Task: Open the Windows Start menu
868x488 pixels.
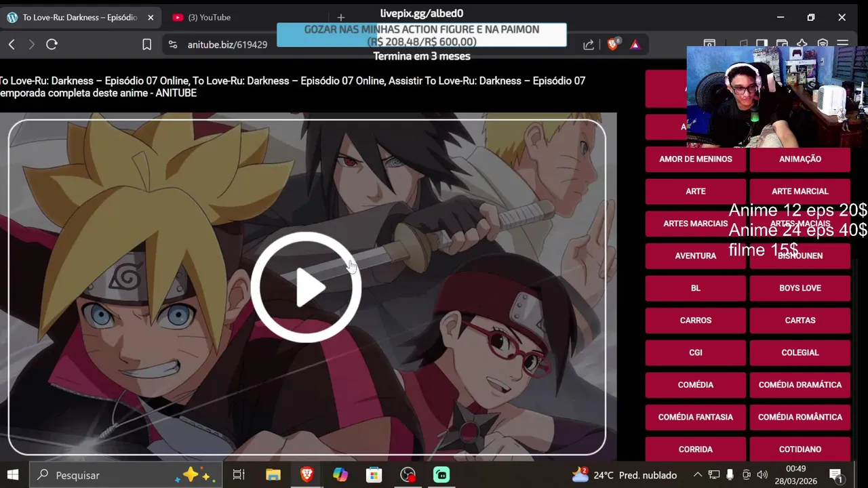Action: tap(13, 475)
